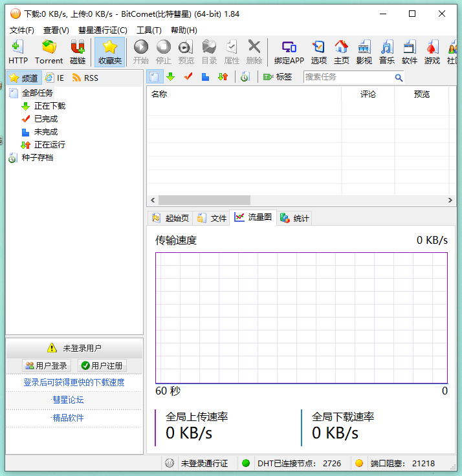Toggle the 收藏夹 favorites panel
Image resolution: width=462 pixels, height=476 pixels.
click(x=109, y=52)
